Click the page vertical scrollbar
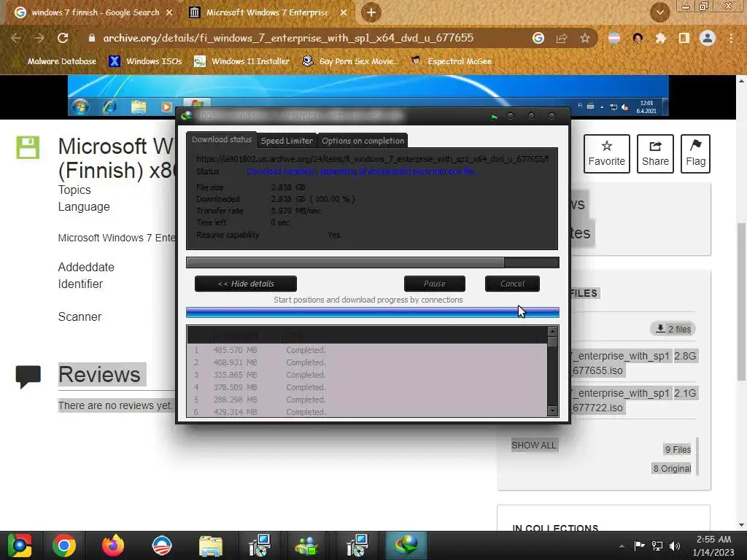The image size is (747, 560). coord(741,302)
